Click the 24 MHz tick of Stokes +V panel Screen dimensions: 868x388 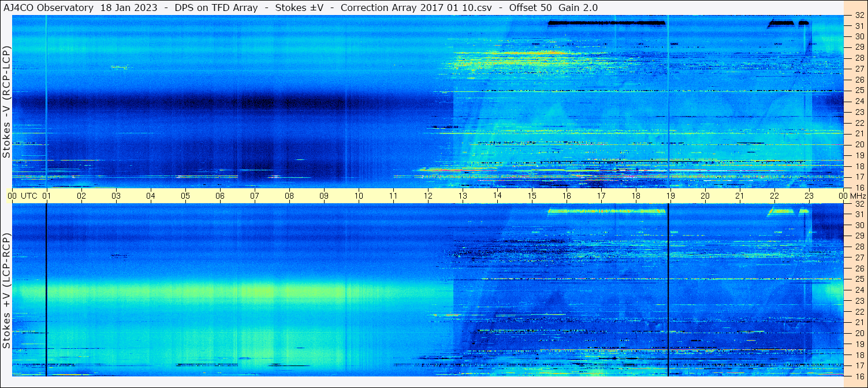(859, 290)
